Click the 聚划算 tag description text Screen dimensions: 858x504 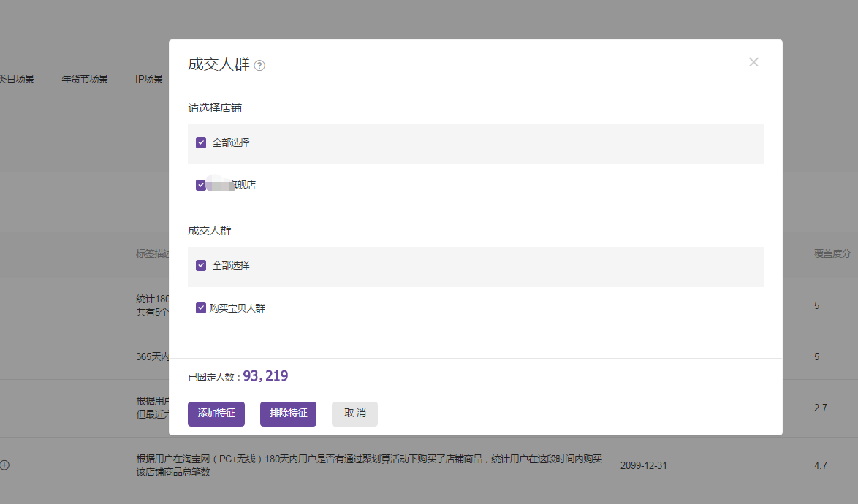tap(369, 465)
